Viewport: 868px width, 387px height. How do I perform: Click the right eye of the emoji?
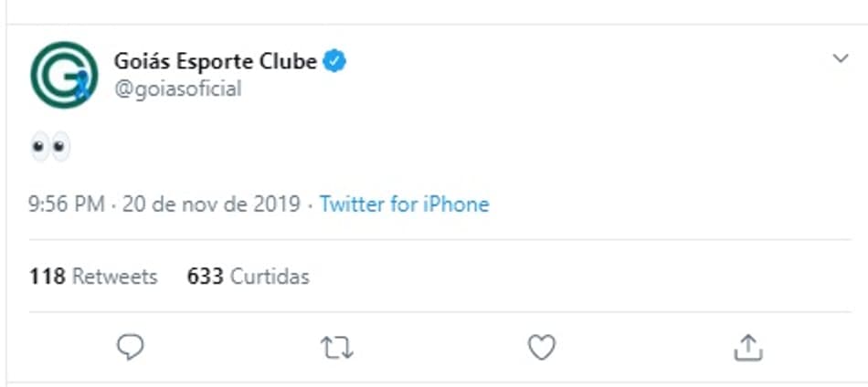coord(60,147)
